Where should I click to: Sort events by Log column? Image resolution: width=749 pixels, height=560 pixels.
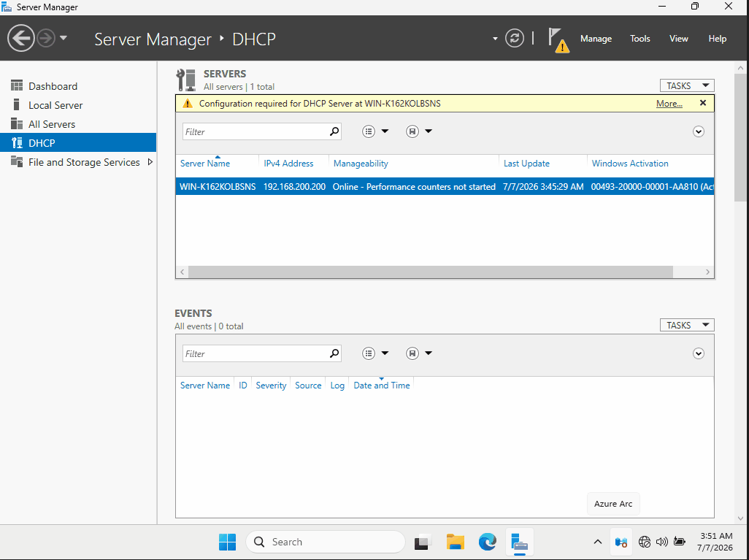[x=337, y=386]
